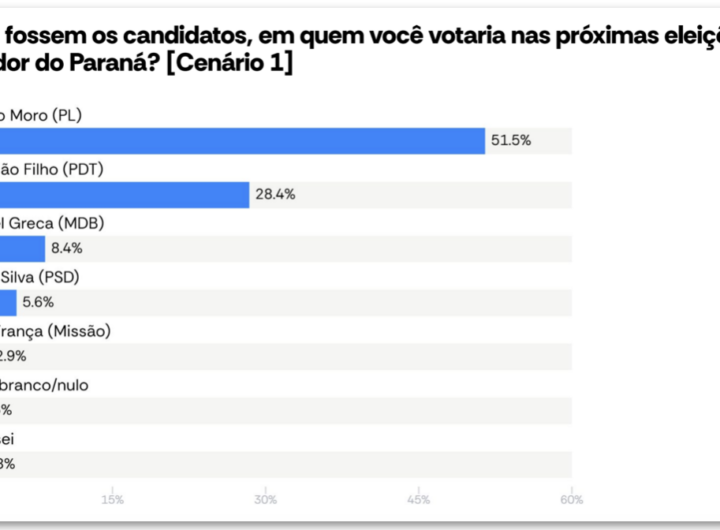Click the blue Greca (MDB) bar
The height and width of the screenshot is (530, 720).
tap(22, 249)
